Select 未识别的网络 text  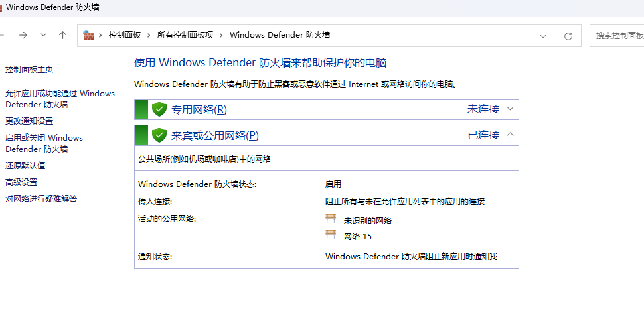pos(368,220)
